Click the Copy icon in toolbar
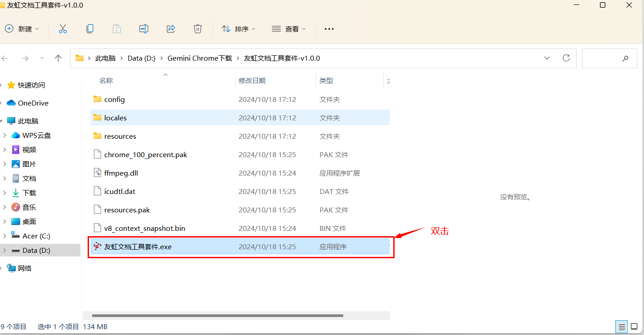 90,29
